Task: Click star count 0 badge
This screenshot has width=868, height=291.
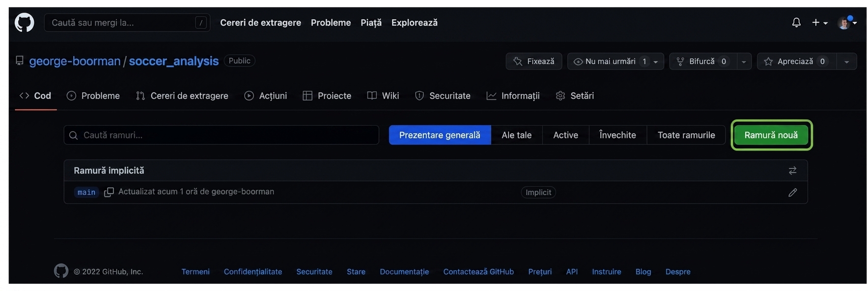Action: 822,61
